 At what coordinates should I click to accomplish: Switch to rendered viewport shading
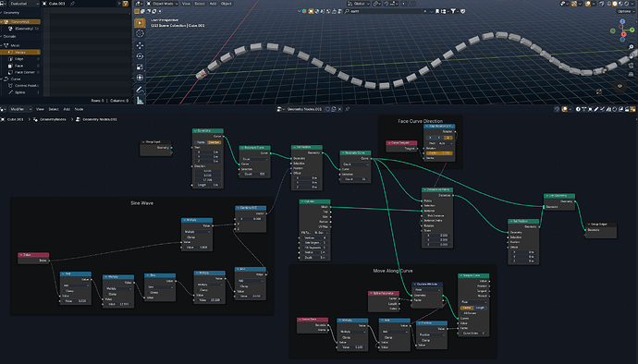[627, 4]
